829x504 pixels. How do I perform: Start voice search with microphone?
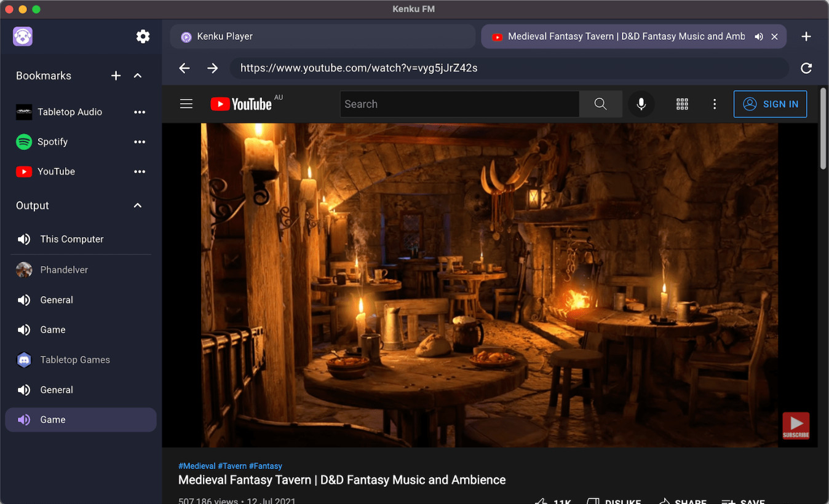641,104
